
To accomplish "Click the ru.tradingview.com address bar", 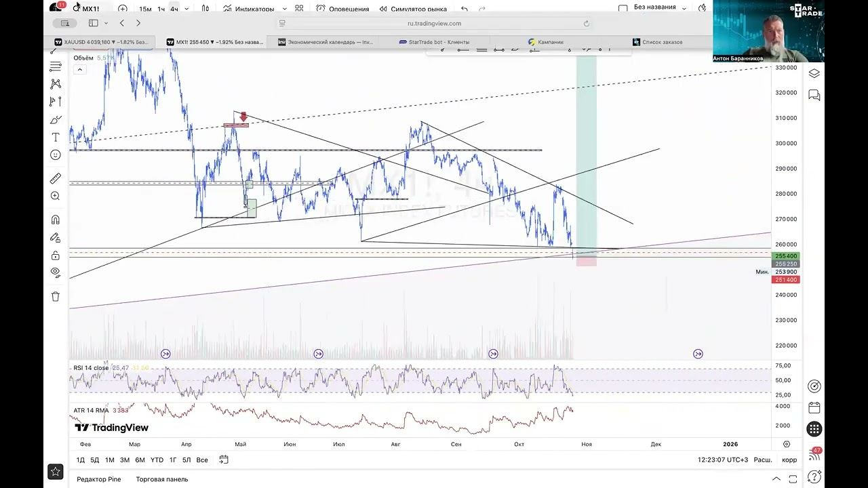I will tap(434, 23).
